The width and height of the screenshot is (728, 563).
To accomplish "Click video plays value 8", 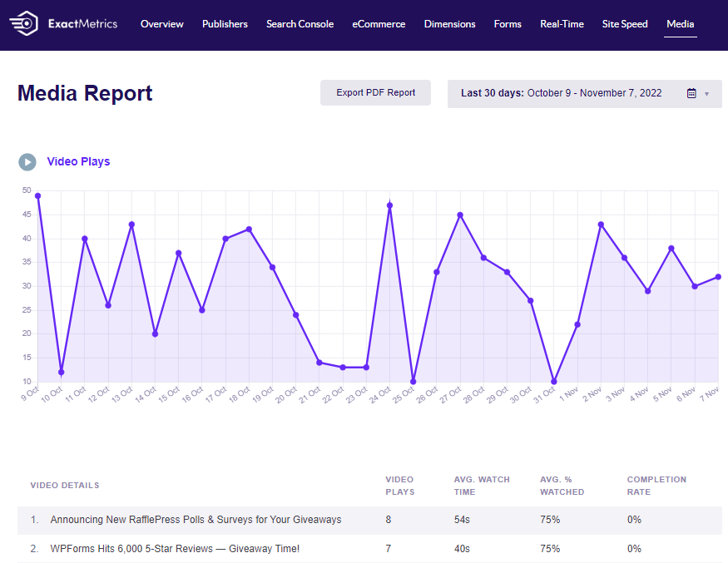I will pyautogui.click(x=389, y=520).
